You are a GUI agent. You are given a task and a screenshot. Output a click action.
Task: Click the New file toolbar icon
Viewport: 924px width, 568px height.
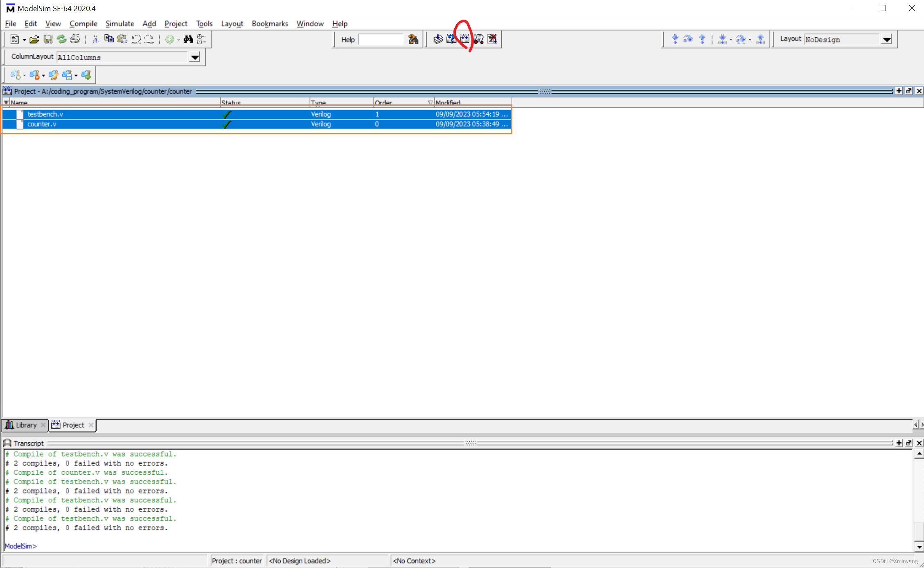pos(15,39)
